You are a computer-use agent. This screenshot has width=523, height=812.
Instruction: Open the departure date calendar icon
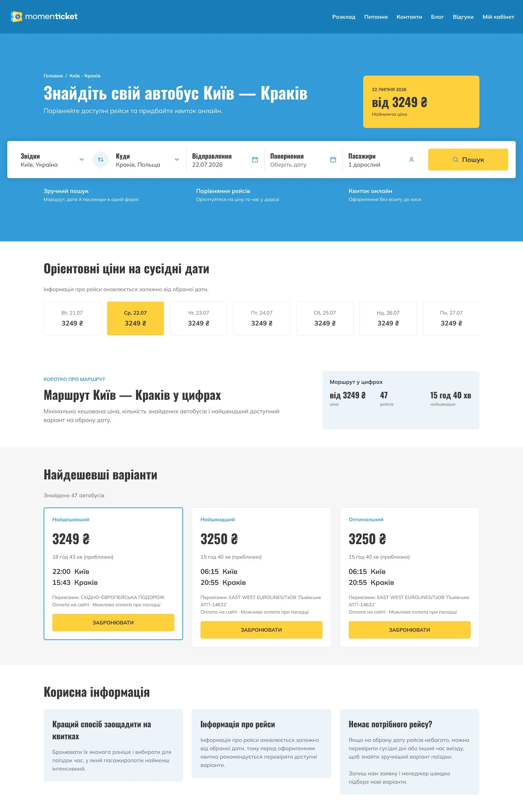pos(255,160)
